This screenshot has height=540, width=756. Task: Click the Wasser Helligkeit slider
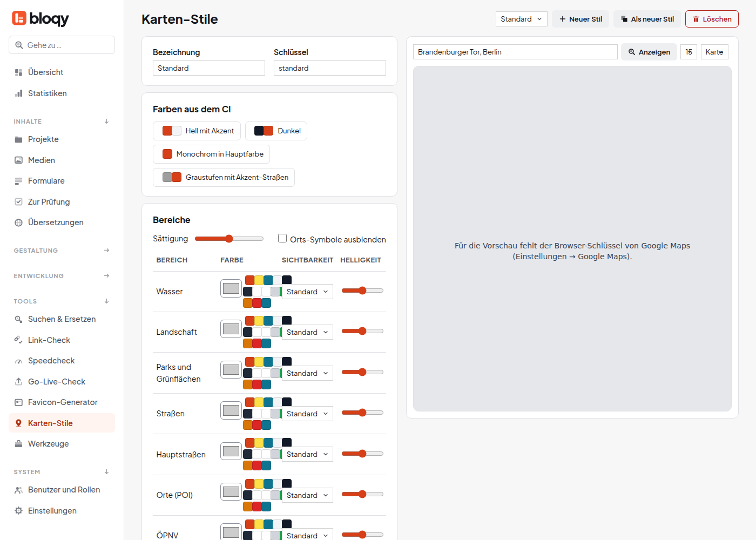(362, 291)
